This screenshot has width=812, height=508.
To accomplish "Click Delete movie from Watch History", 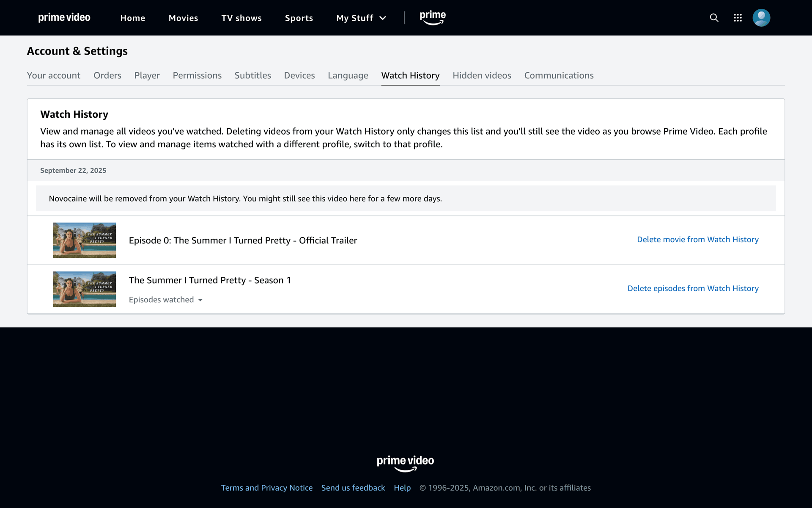I will pyautogui.click(x=698, y=240).
